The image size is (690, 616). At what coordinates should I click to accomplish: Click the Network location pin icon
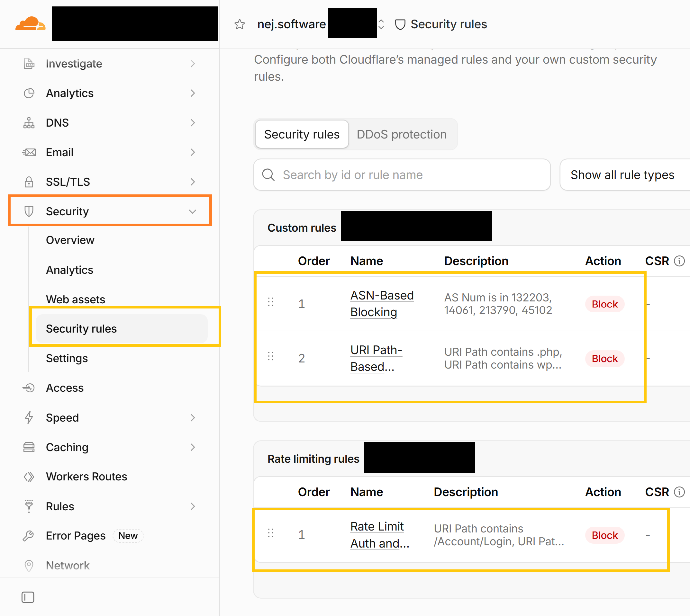(x=29, y=566)
